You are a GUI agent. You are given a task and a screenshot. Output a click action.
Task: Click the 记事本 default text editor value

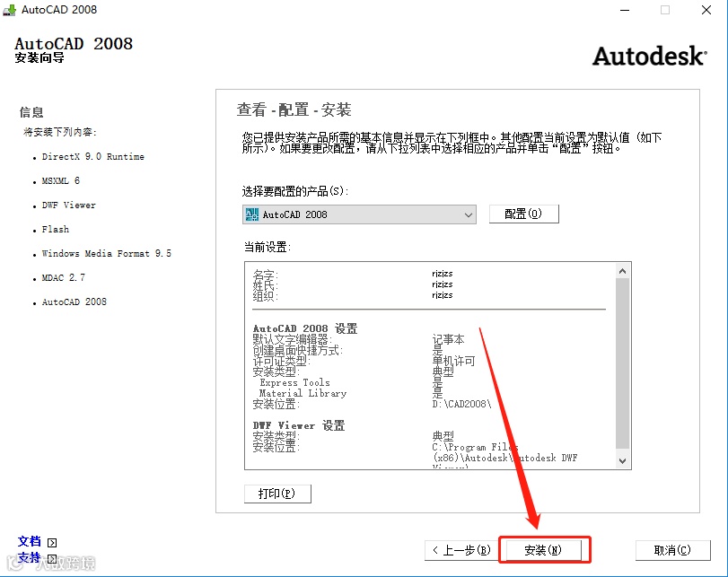pos(449,339)
